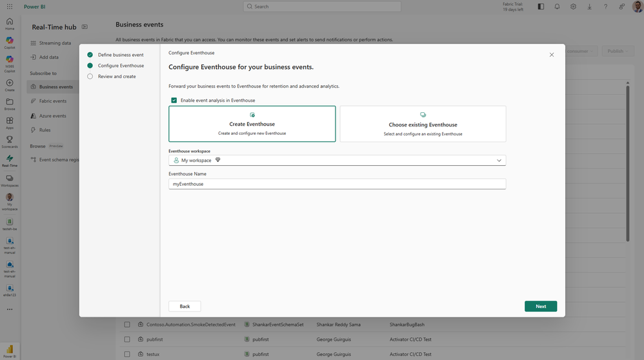The image size is (644, 360).
Task: Click the top Search box
Action: coord(322,6)
